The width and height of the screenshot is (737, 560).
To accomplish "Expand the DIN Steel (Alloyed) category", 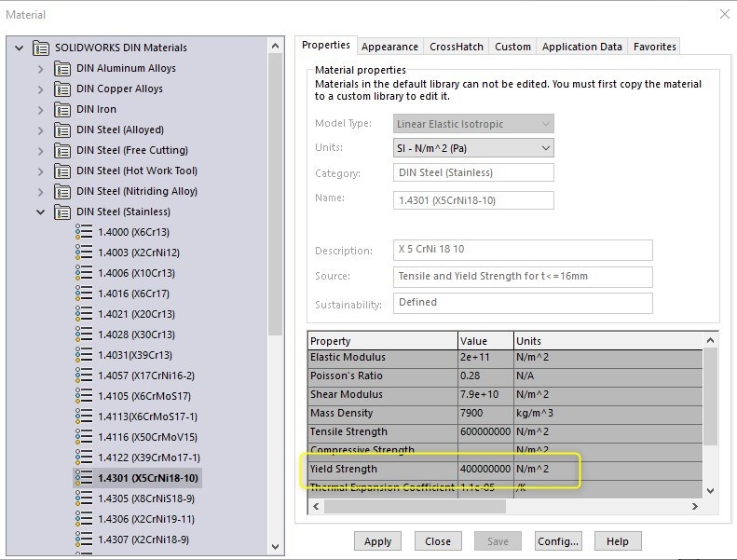I will tap(40, 130).
